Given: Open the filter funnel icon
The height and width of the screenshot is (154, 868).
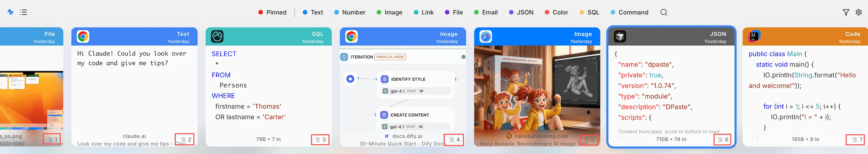Looking at the screenshot, I should coord(845,12).
